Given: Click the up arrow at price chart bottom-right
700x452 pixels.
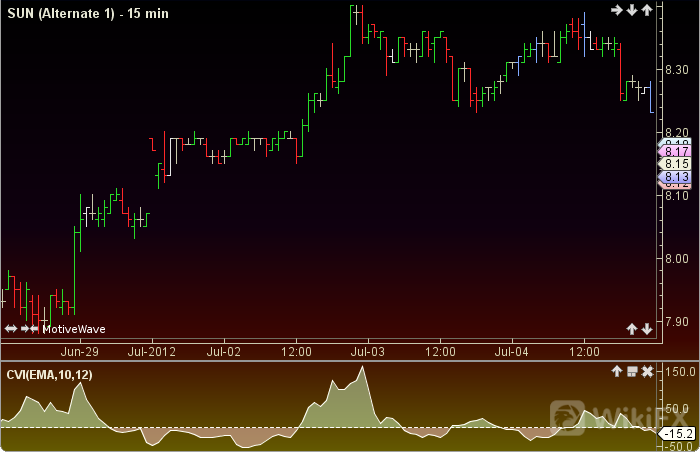Looking at the screenshot, I should [632, 328].
